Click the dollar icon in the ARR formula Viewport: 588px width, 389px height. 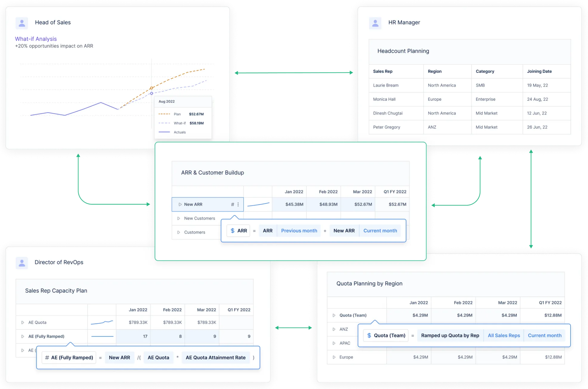pyautogui.click(x=233, y=231)
